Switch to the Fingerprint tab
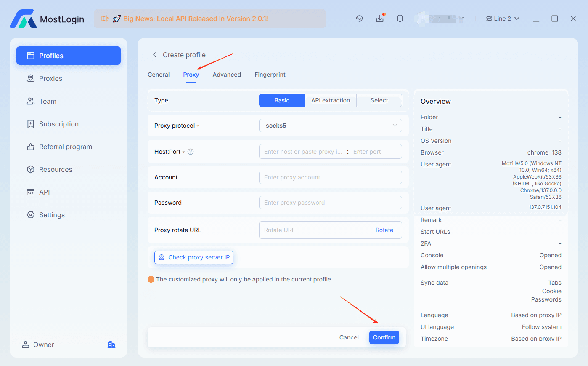588x366 pixels. click(x=270, y=75)
